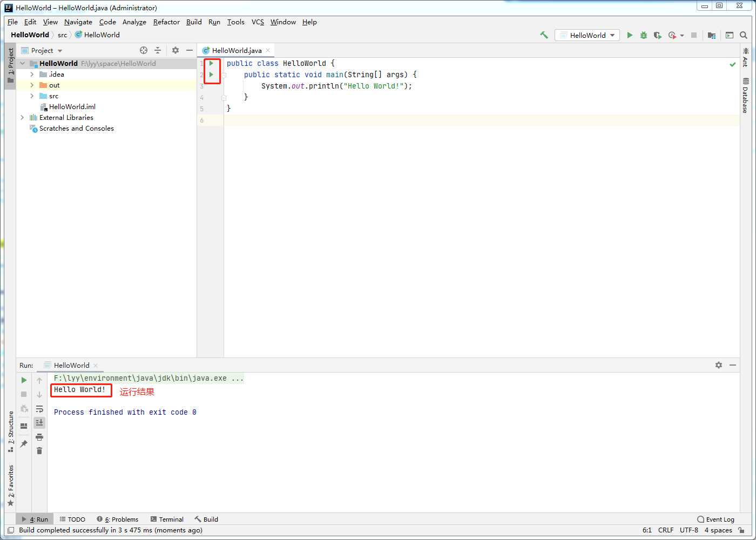The width and height of the screenshot is (756, 540).
Task: Clear all console output with trash icon
Action: [39, 450]
